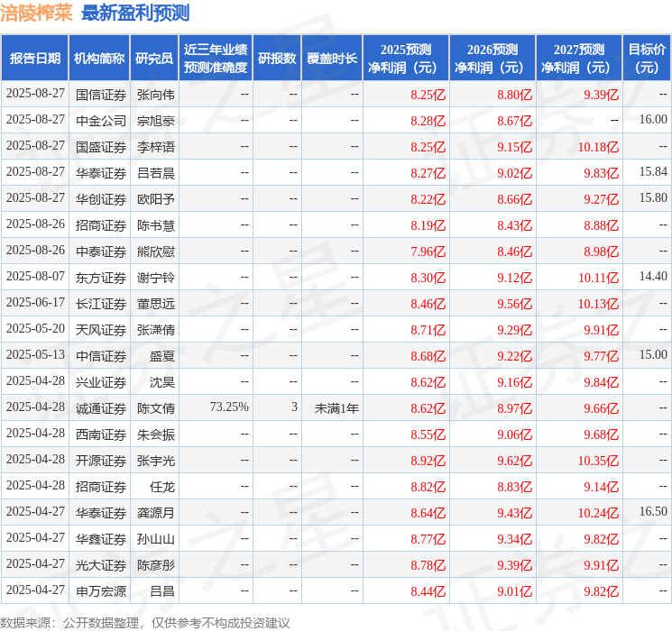Click the 近三年业绩预测准确度 column header

click(x=216, y=59)
